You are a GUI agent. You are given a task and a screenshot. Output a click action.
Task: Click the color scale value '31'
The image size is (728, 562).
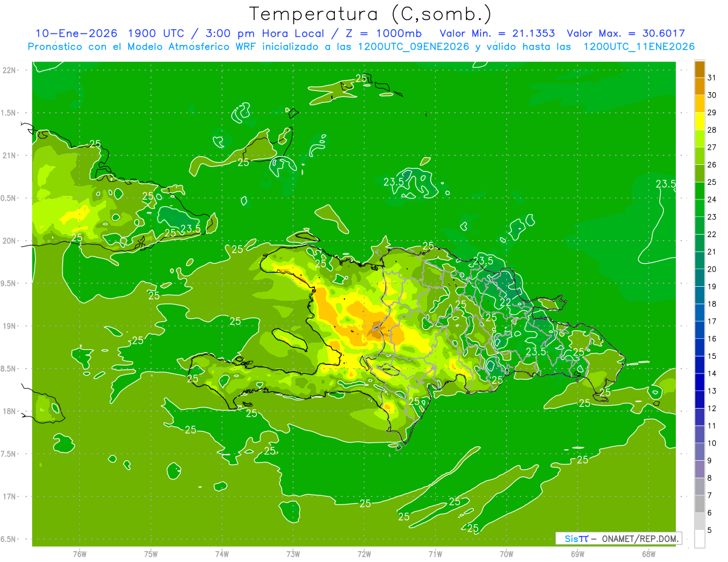point(712,78)
